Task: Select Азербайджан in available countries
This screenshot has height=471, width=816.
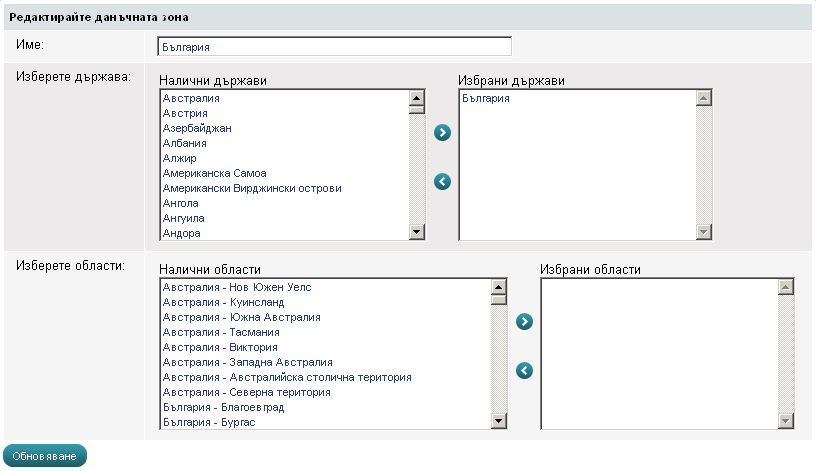Action: (197, 129)
